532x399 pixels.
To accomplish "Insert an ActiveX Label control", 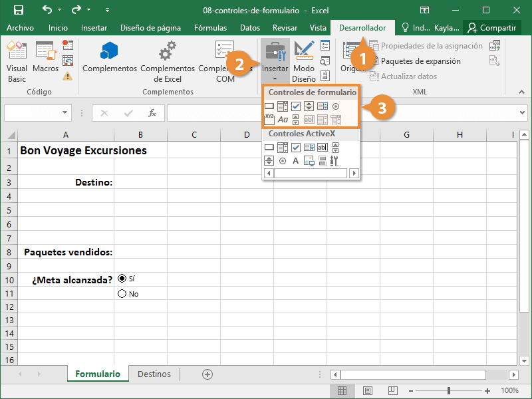I will pos(295,161).
